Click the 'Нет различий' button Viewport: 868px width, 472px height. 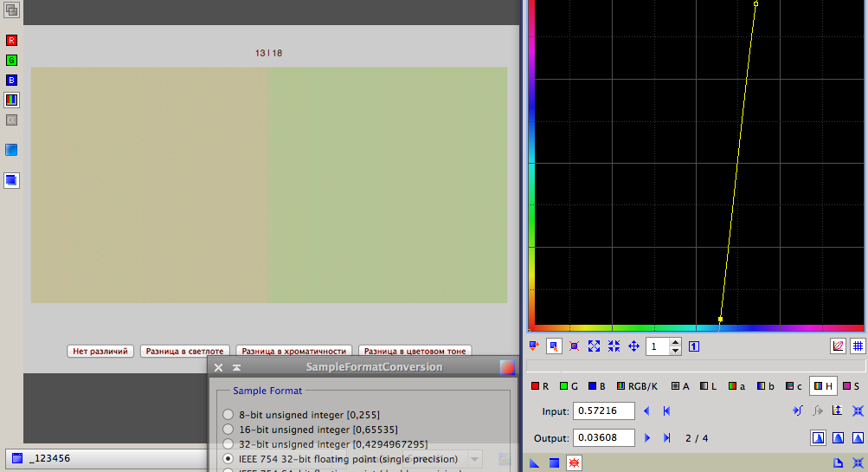[x=100, y=352]
